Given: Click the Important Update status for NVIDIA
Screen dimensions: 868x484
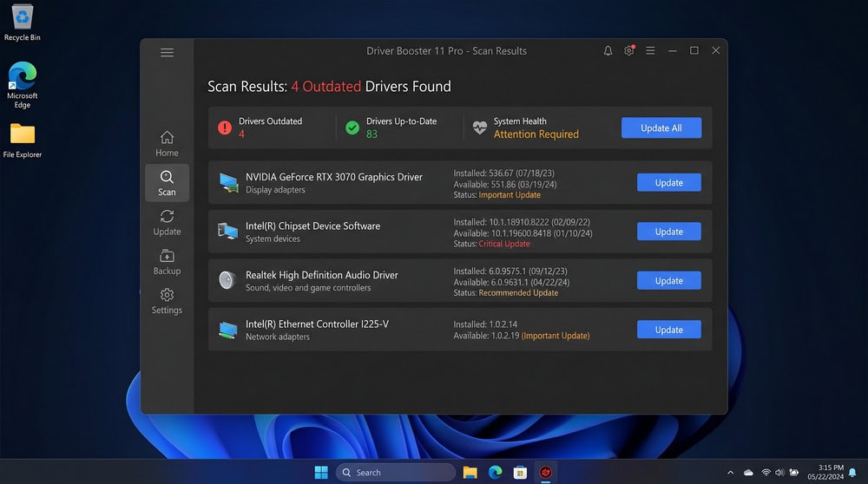Looking at the screenshot, I should tap(510, 195).
